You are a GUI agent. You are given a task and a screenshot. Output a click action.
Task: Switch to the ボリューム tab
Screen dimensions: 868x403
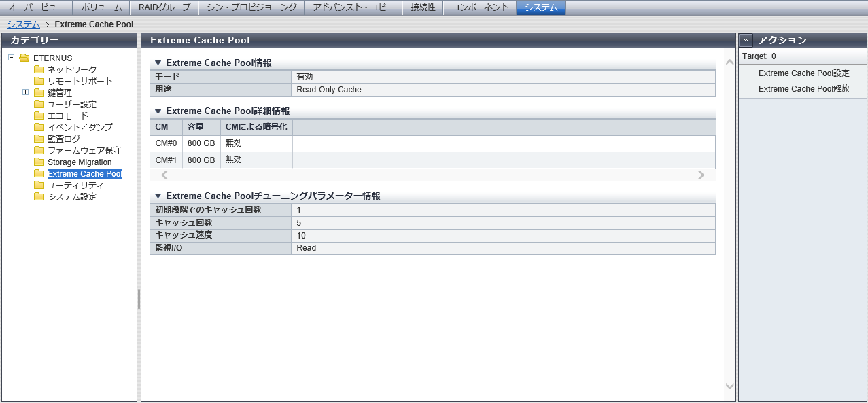pos(101,7)
